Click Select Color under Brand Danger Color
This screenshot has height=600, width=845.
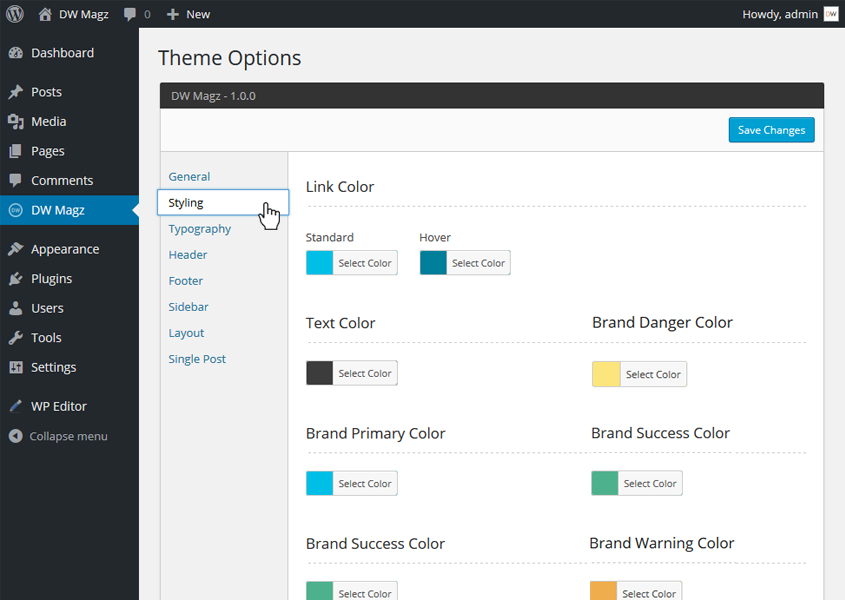653,374
